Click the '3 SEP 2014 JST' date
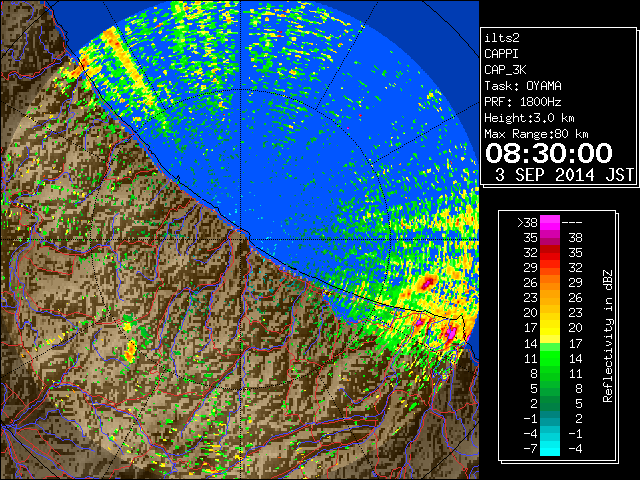640x480 pixels. click(x=564, y=175)
